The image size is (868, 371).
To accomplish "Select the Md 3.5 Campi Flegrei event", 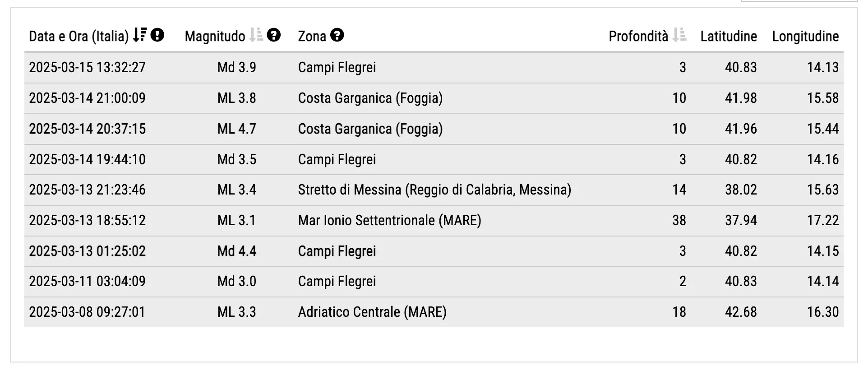I will pos(434,159).
